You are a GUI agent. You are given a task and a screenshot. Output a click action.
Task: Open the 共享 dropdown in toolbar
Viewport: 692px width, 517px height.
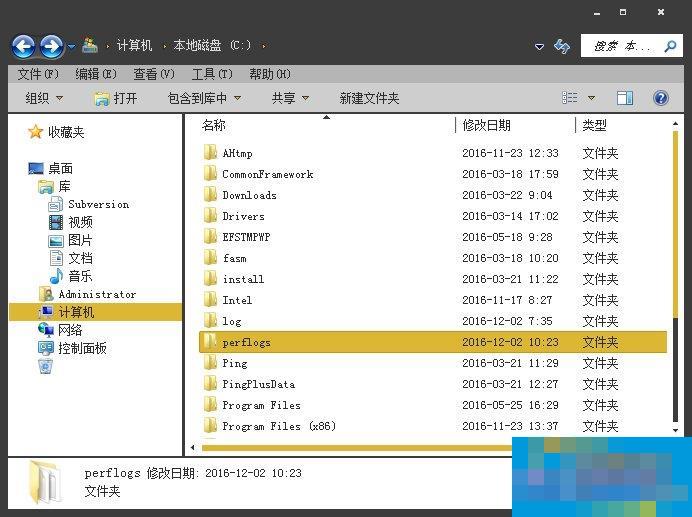[290, 98]
